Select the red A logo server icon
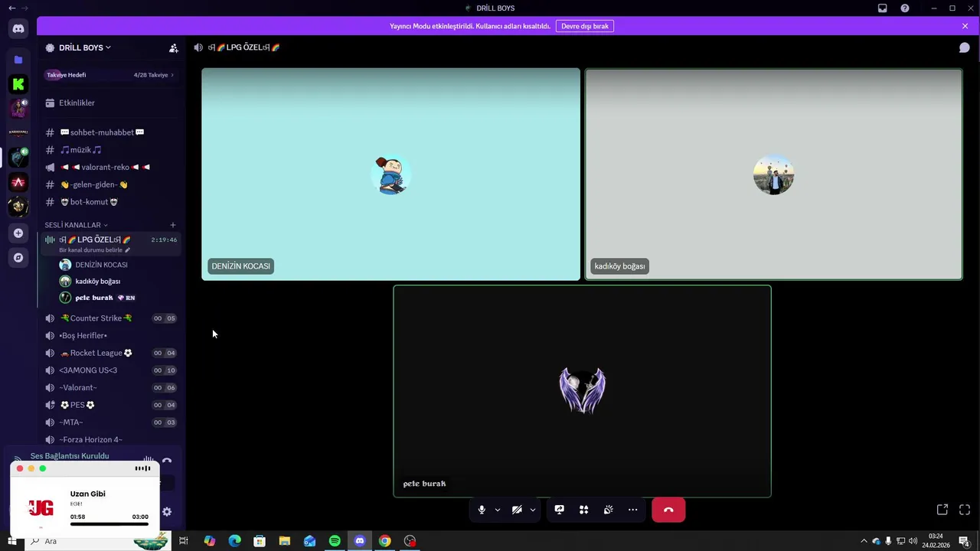 (x=18, y=182)
